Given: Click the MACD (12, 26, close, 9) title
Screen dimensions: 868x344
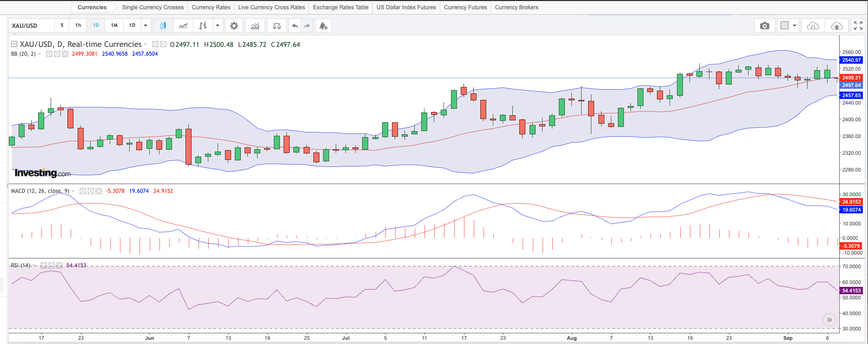Looking at the screenshot, I should coord(40,191).
